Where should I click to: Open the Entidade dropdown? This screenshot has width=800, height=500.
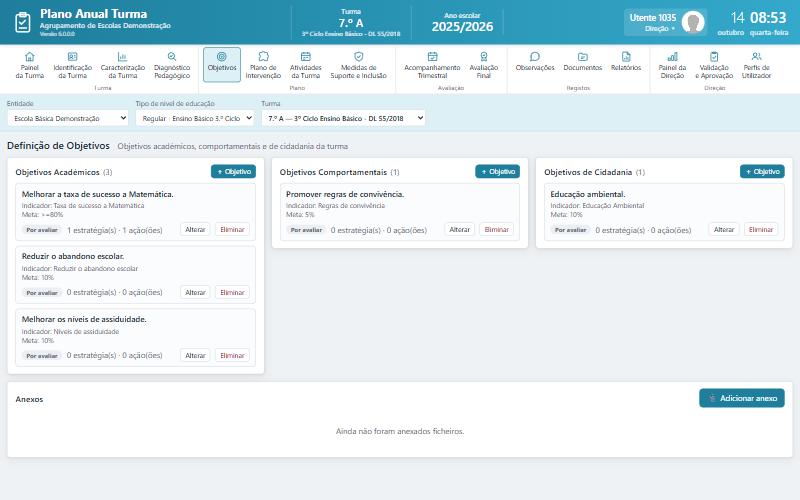click(68, 118)
